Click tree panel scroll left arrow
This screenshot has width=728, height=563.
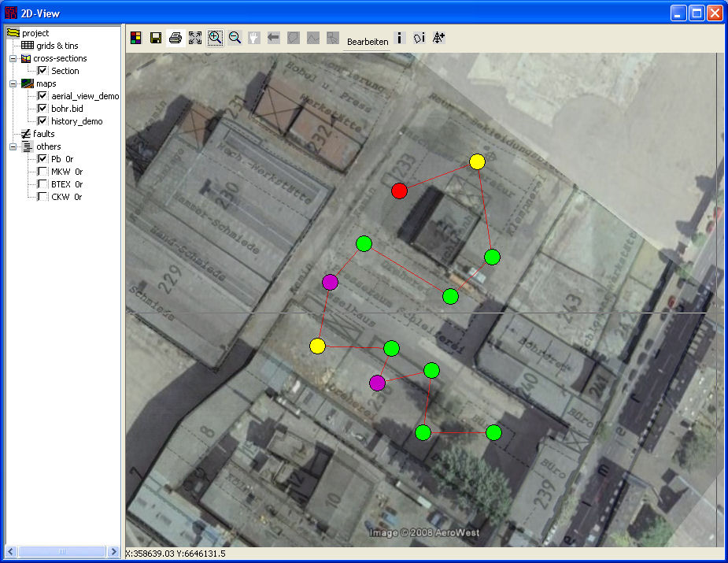[11, 551]
